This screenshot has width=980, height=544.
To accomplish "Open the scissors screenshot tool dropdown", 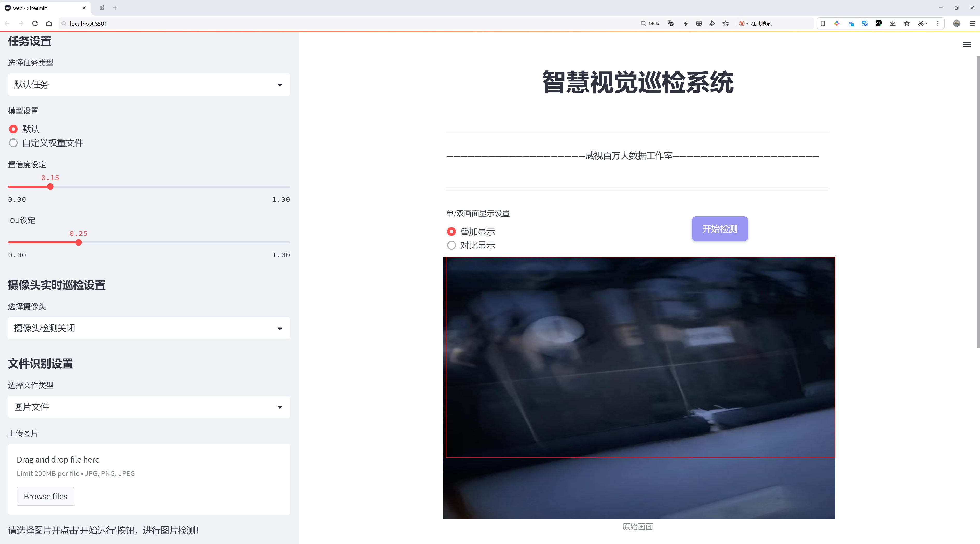I will click(923, 23).
